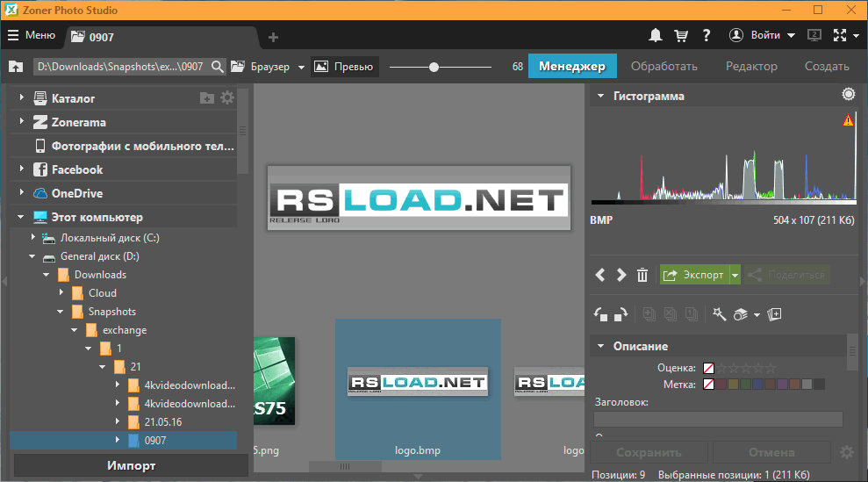
Task: Collapse the Описание section
Action: coord(600,346)
